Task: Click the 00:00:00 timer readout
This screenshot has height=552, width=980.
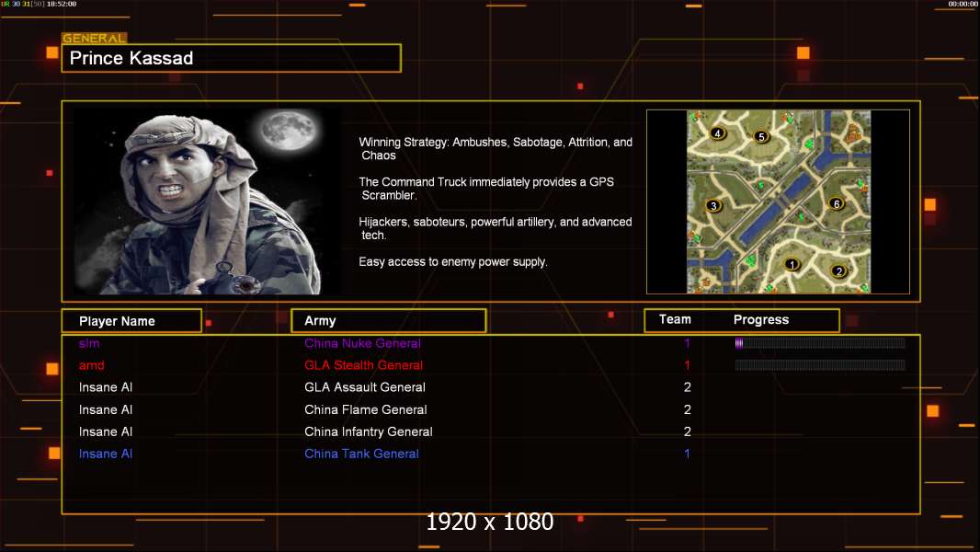Action: (x=963, y=4)
